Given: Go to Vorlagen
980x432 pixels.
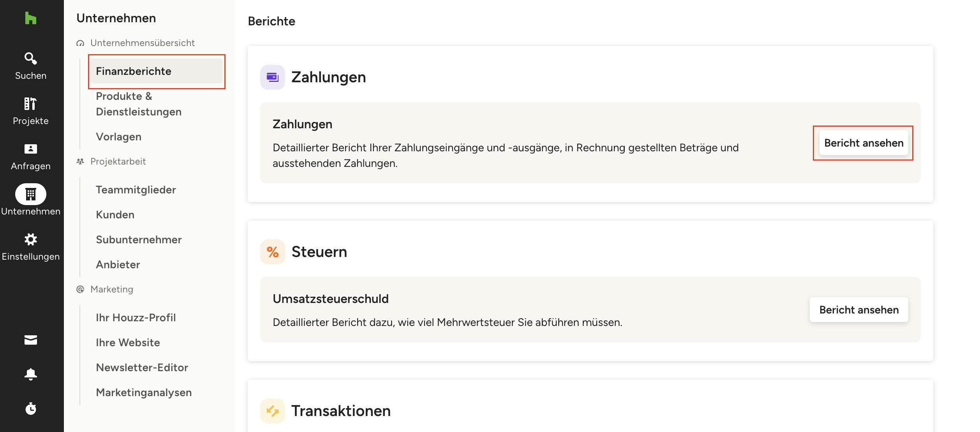Looking at the screenshot, I should coord(118,137).
